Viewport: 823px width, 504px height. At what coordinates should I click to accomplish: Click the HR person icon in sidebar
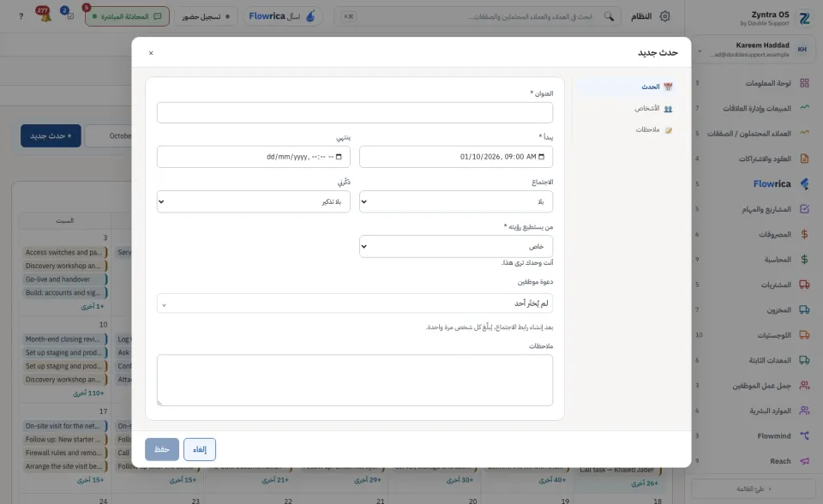pyautogui.click(x=804, y=411)
